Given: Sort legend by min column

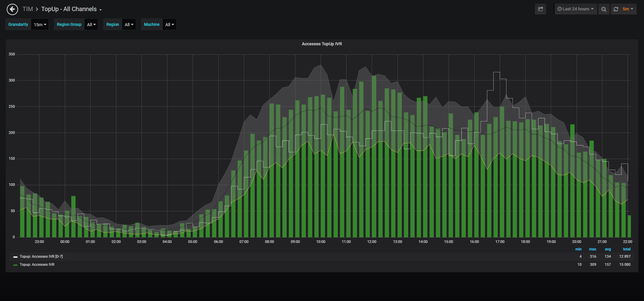Looking at the screenshot, I should point(578,249).
